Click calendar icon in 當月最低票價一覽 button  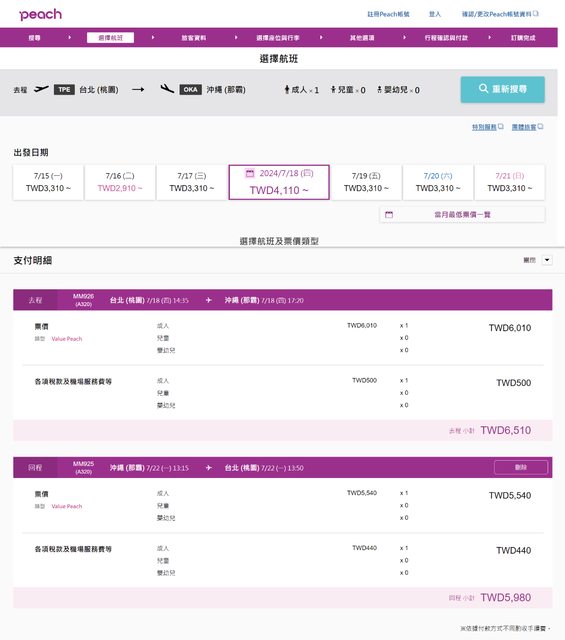pos(389,215)
